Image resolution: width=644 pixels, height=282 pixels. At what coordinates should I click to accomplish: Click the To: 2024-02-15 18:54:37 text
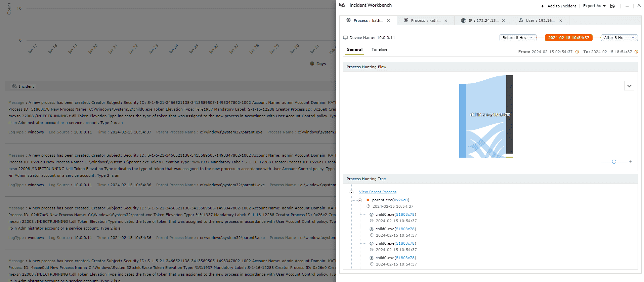click(x=607, y=52)
